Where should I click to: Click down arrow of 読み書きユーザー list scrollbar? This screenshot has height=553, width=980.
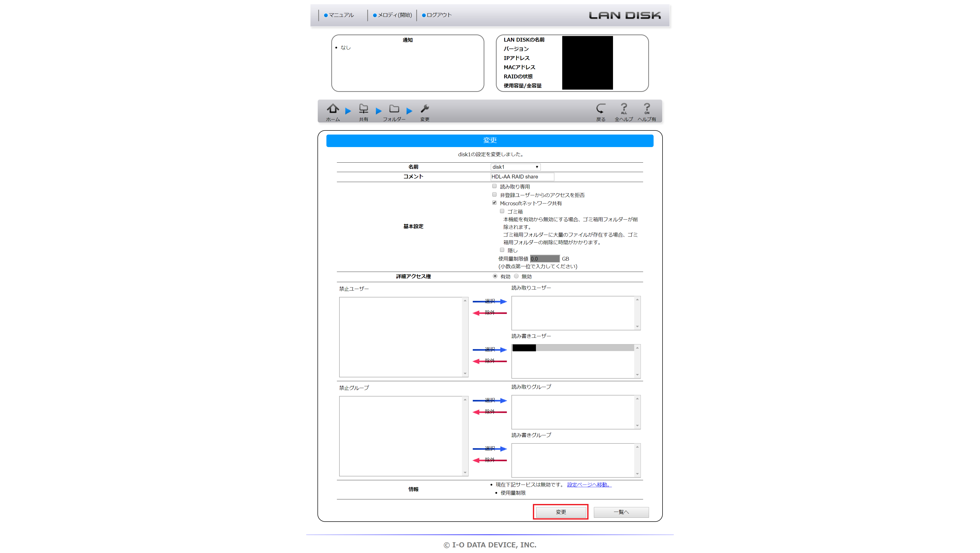pyautogui.click(x=637, y=375)
